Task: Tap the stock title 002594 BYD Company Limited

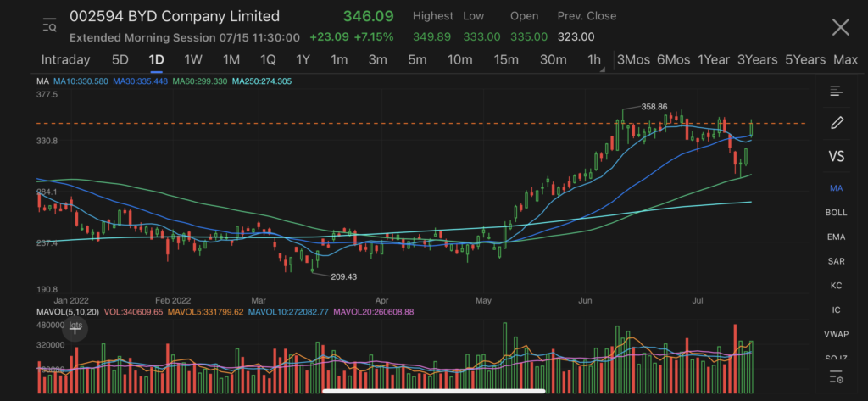Action: tap(175, 17)
